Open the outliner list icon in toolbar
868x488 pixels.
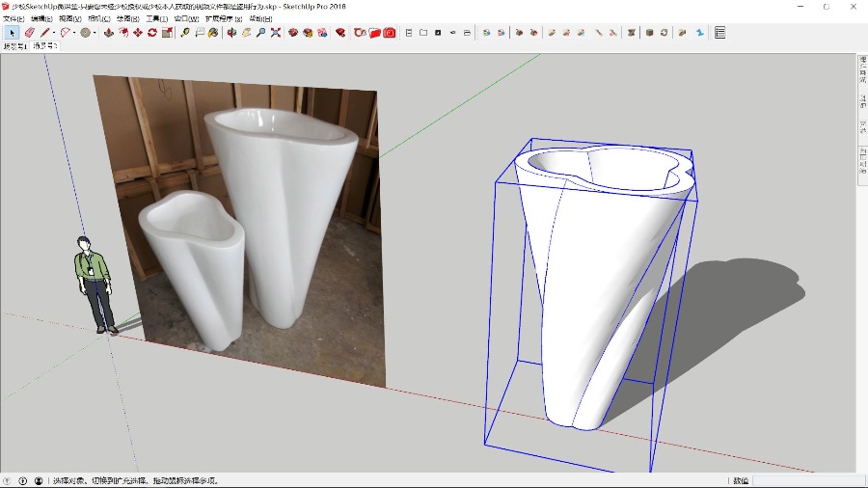(x=719, y=33)
